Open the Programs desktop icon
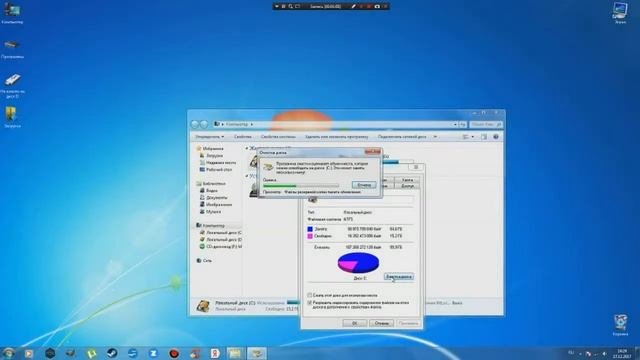The width and height of the screenshot is (640, 360). [x=12, y=48]
